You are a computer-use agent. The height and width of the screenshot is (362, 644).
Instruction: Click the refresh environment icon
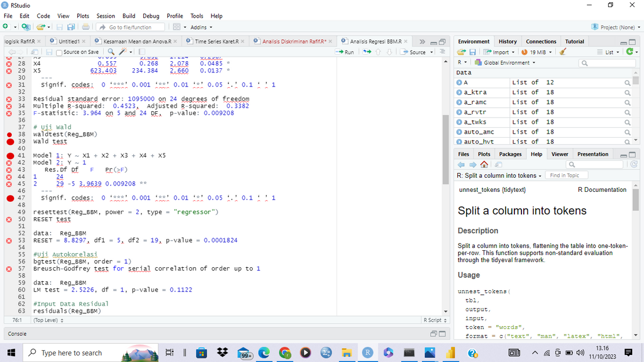[630, 52]
